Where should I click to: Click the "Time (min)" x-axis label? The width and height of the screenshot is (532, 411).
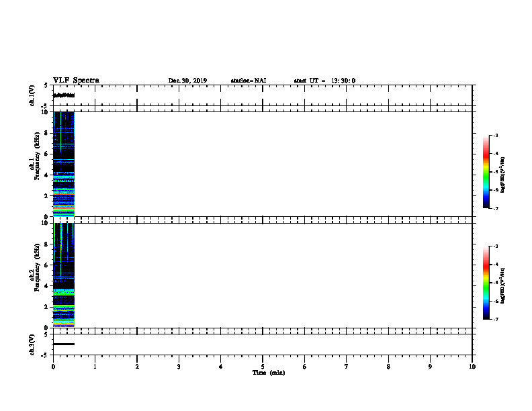(269, 373)
